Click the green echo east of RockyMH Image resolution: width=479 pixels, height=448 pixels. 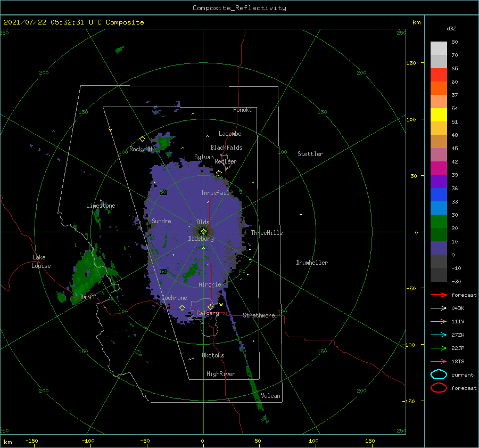click(164, 142)
